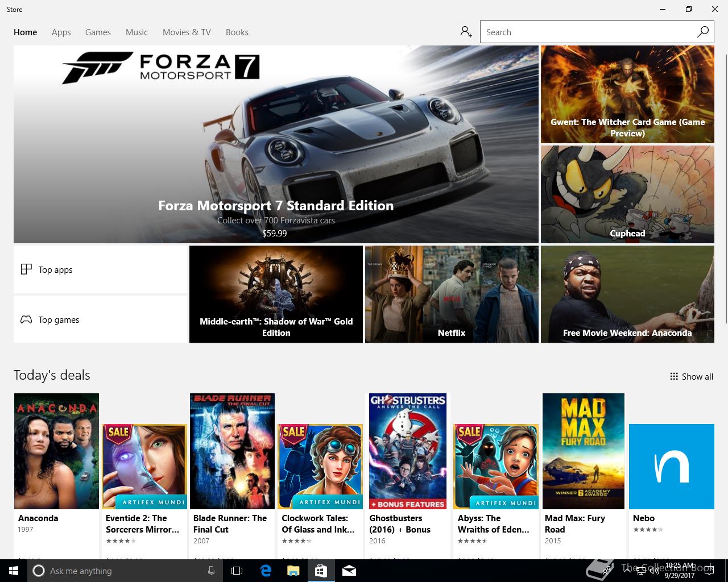Switch to the Games tab

(98, 32)
